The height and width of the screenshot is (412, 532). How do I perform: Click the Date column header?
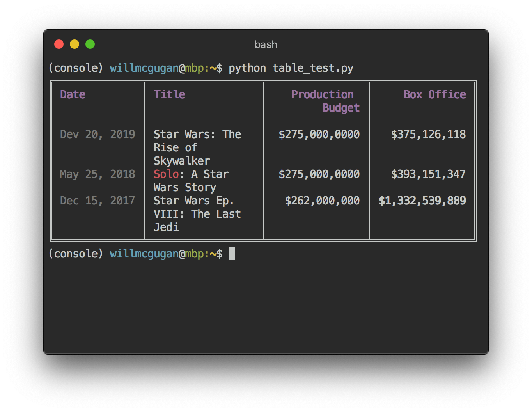(x=73, y=94)
